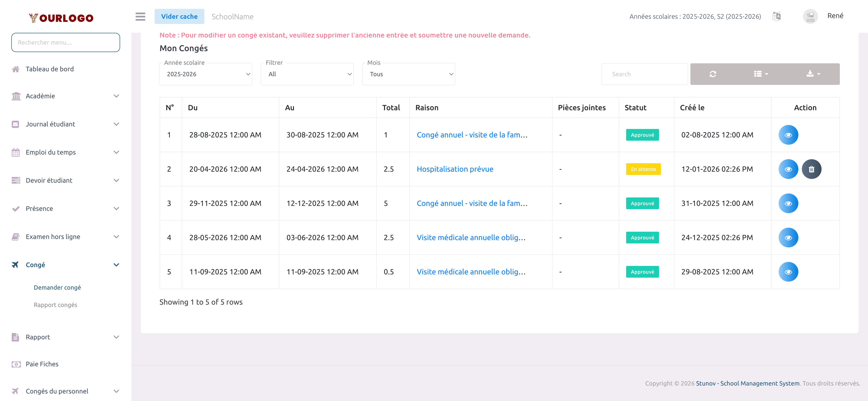Click the hamburger menu icon
Screen dimensions: 868x401
(x=140, y=16)
